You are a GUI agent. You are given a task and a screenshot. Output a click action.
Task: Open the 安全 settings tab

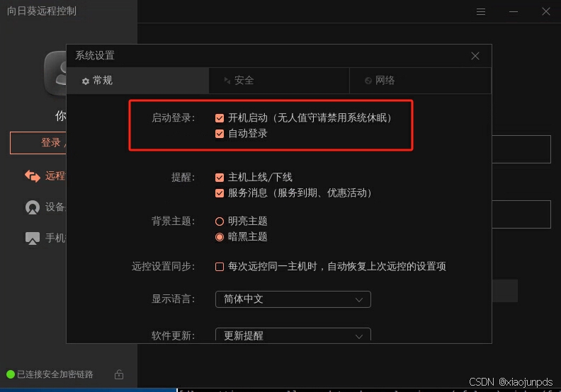tap(279, 81)
